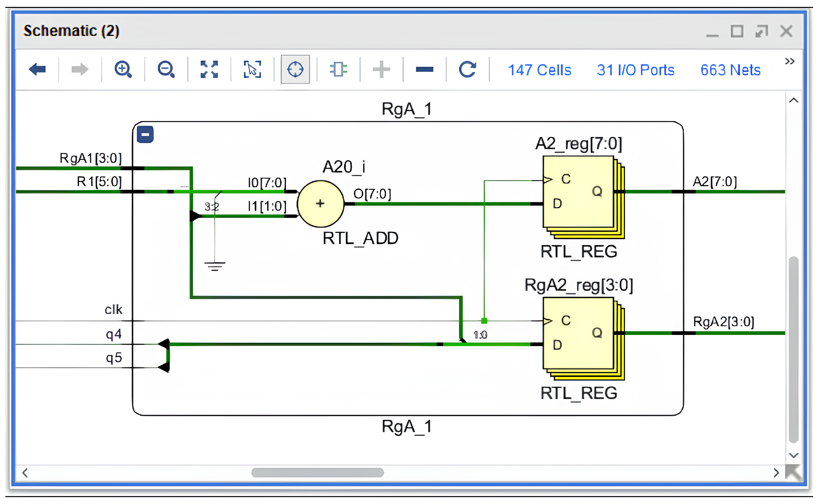Open the 31 I/O Ports link
The width and height of the screenshot is (821, 504).
click(635, 70)
